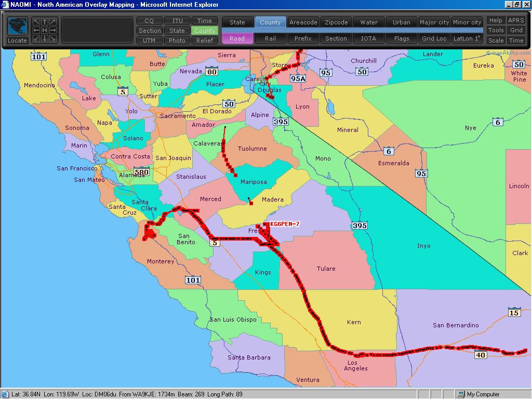
Task: Toggle the CQ zone overlay
Action: tap(149, 21)
